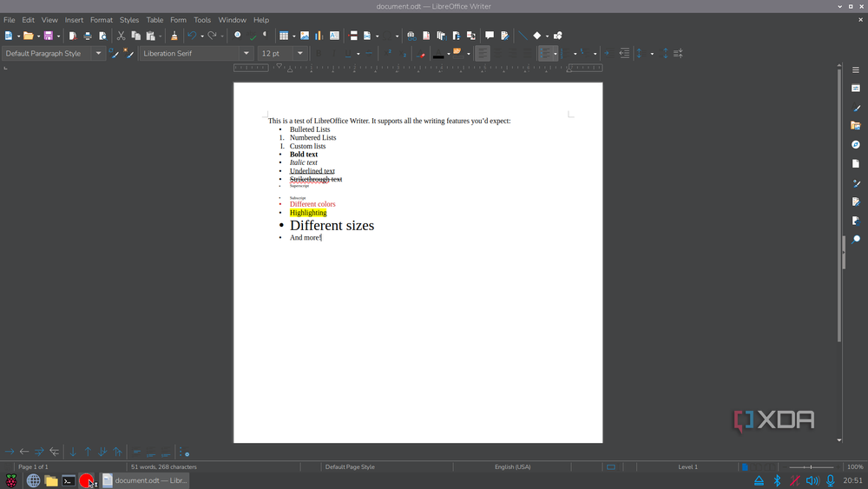The image size is (868, 489).
Task: Open Font Name dropdown arrow
Action: click(x=247, y=53)
